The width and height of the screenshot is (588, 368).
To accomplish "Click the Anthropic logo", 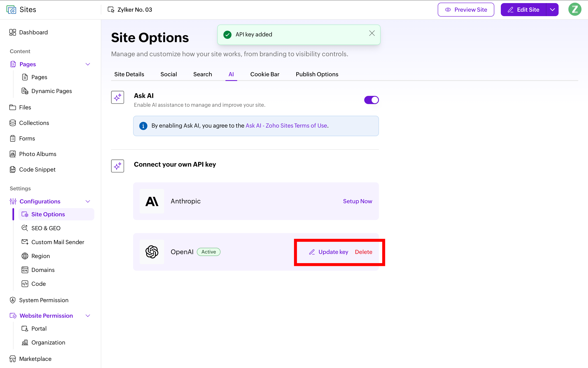I will pyautogui.click(x=152, y=201).
